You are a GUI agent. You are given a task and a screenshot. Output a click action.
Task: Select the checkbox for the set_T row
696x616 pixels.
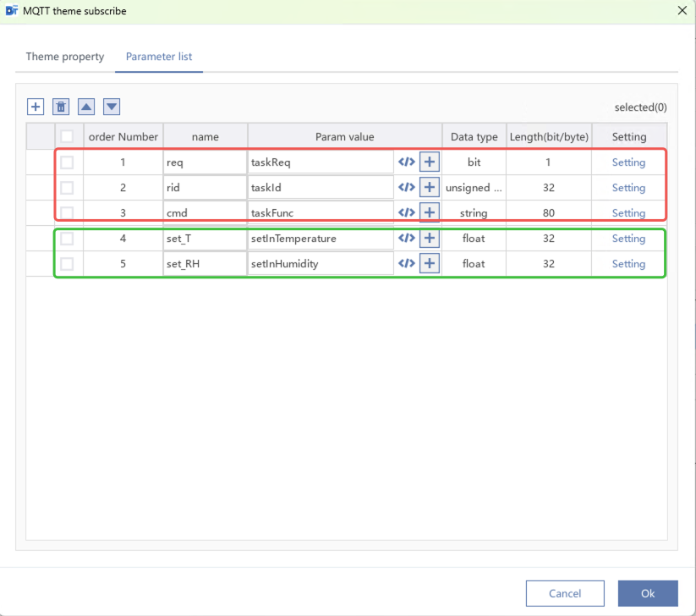point(67,239)
